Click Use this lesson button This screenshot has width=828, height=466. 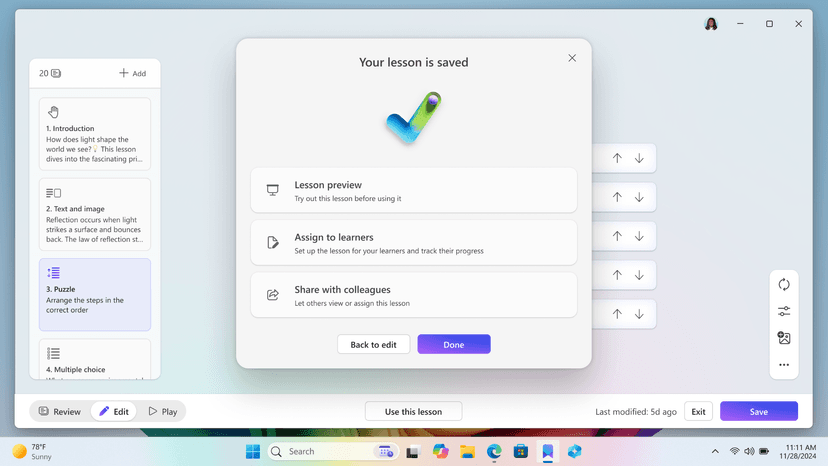tap(413, 412)
